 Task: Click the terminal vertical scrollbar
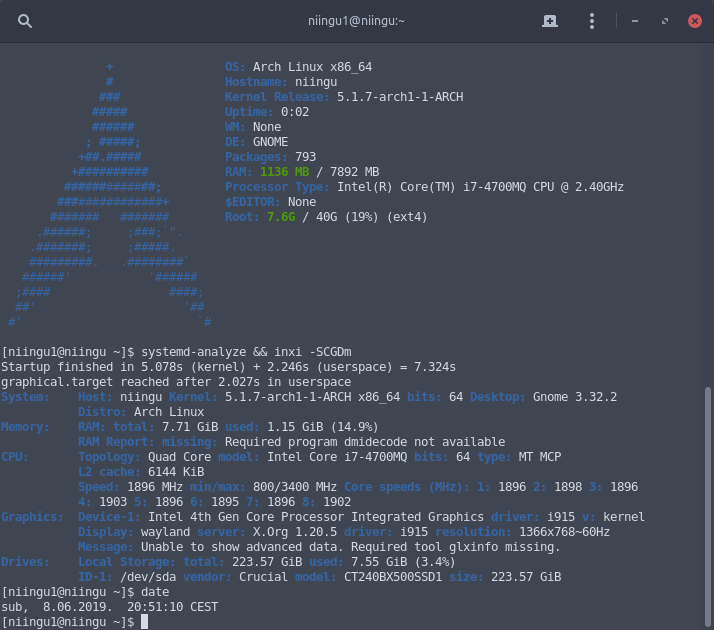coord(707,506)
